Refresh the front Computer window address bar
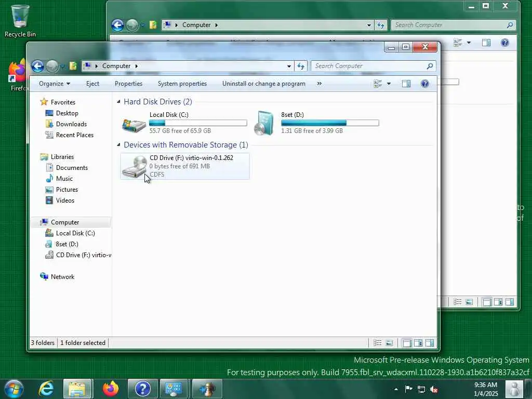 301,66
